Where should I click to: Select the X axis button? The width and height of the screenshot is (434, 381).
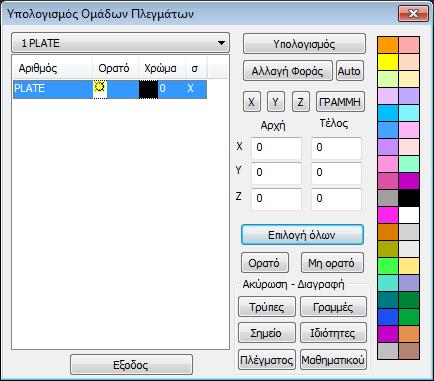[x=251, y=102]
